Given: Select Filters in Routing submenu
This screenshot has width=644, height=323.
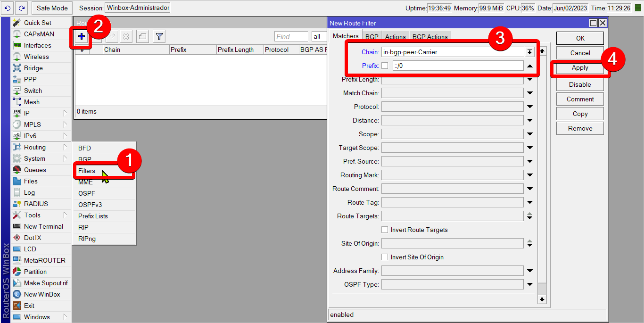Looking at the screenshot, I should (104, 171).
